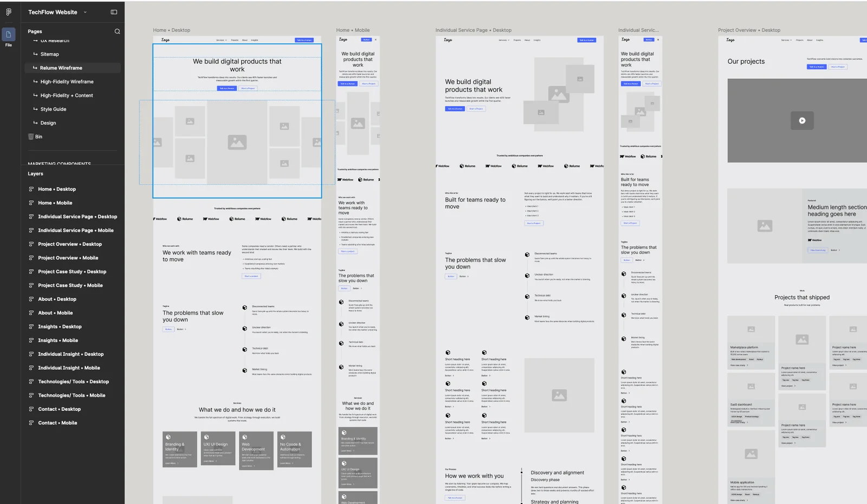This screenshot has height=504, width=867.
Task: Open the High-Fidelity + Content page
Action: [x=67, y=95]
